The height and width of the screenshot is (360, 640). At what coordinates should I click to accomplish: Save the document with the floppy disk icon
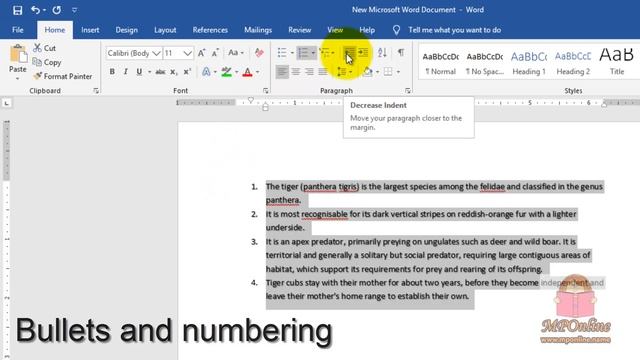(18, 10)
